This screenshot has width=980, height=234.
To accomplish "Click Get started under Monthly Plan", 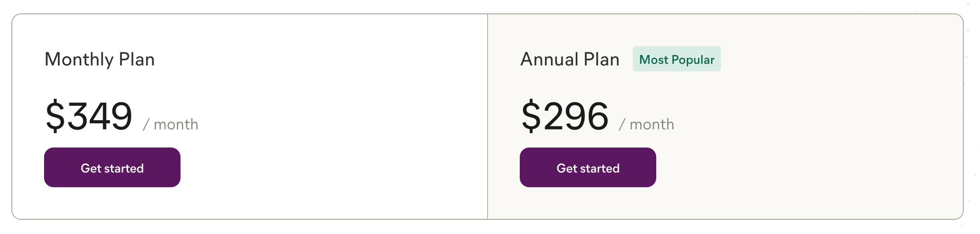I will 112,167.
